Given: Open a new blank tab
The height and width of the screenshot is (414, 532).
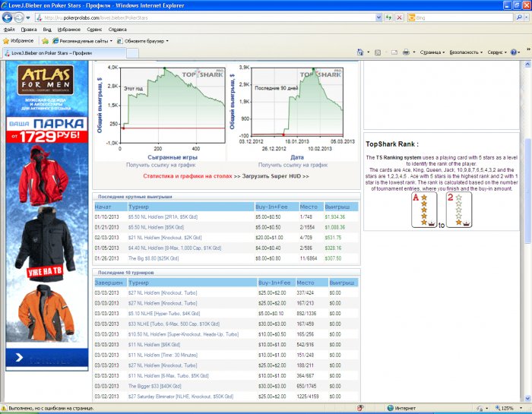Looking at the screenshot, I should (x=133, y=53).
